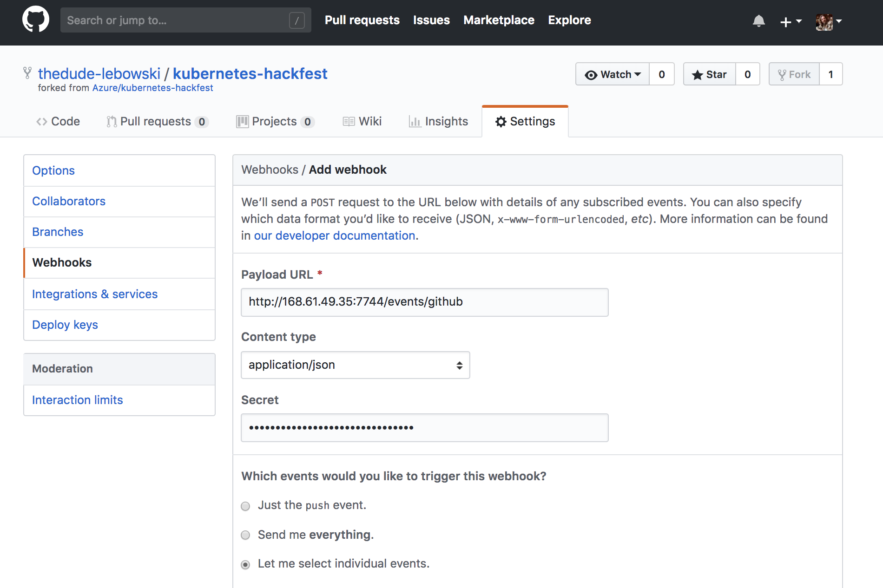The width and height of the screenshot is (883, 588).
Task: Click the Star icon button
Action: (x=710, y=74)
